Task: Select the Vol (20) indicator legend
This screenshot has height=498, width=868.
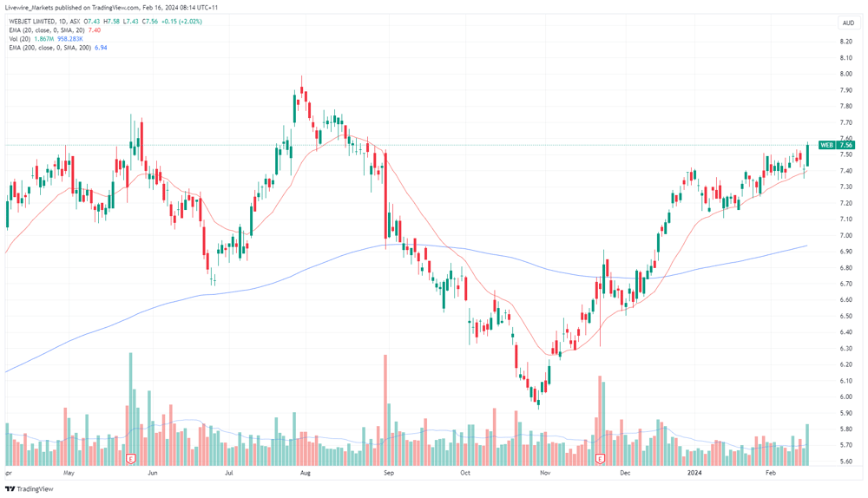Action: coord(20,39)
